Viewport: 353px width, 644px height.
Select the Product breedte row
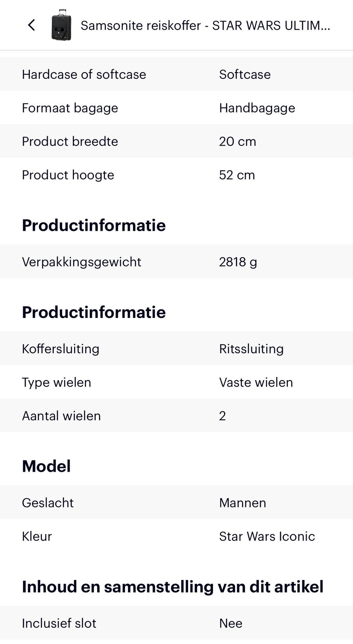[176, 141]
